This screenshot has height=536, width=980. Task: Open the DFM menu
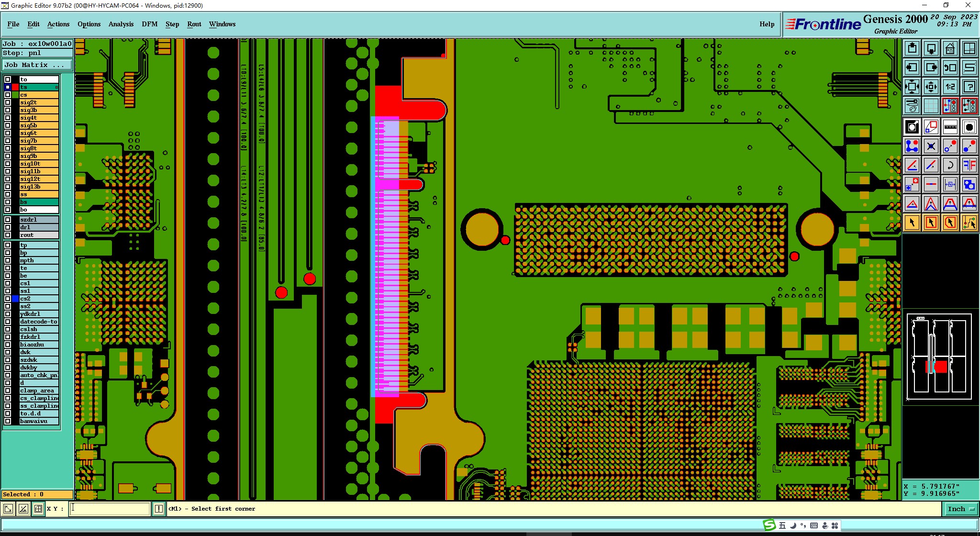coord(149,24)
